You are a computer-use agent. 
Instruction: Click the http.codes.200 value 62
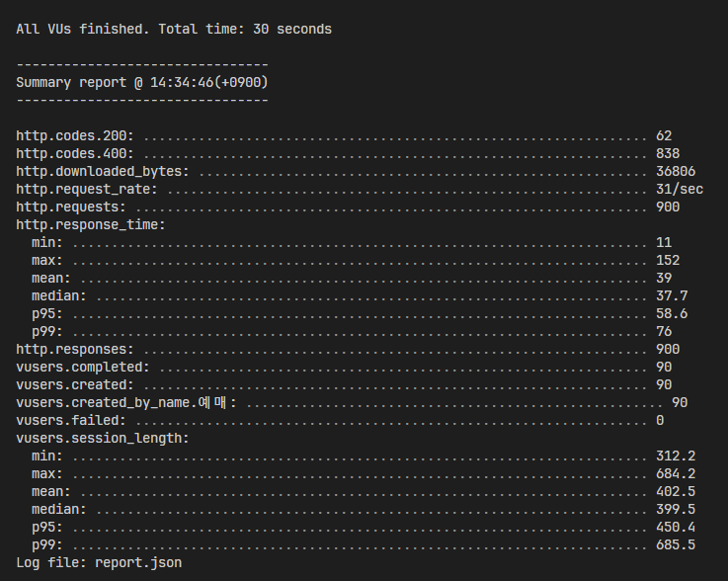pos(664,136)
